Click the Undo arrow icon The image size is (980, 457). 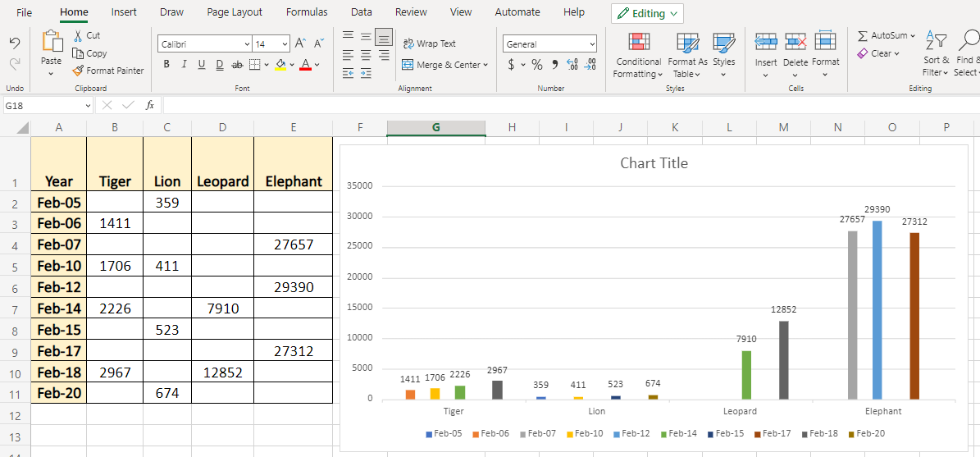(14, 43)
